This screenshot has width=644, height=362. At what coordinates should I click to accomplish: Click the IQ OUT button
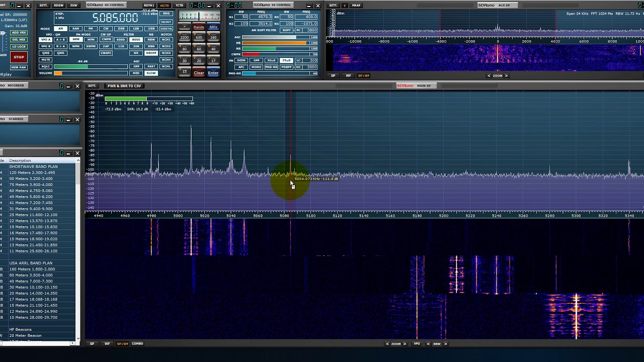pyautogui.click(x=166, y=22)
